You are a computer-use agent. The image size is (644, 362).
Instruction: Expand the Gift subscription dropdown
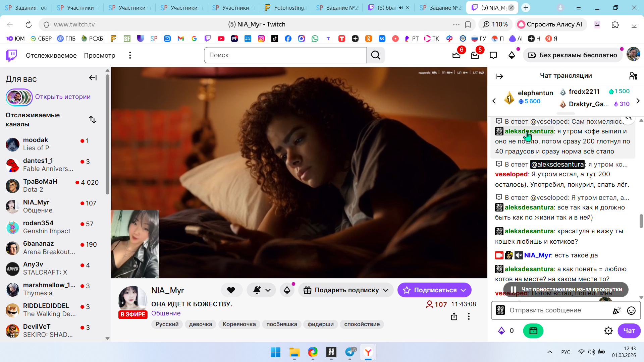(x=386, y=290)
